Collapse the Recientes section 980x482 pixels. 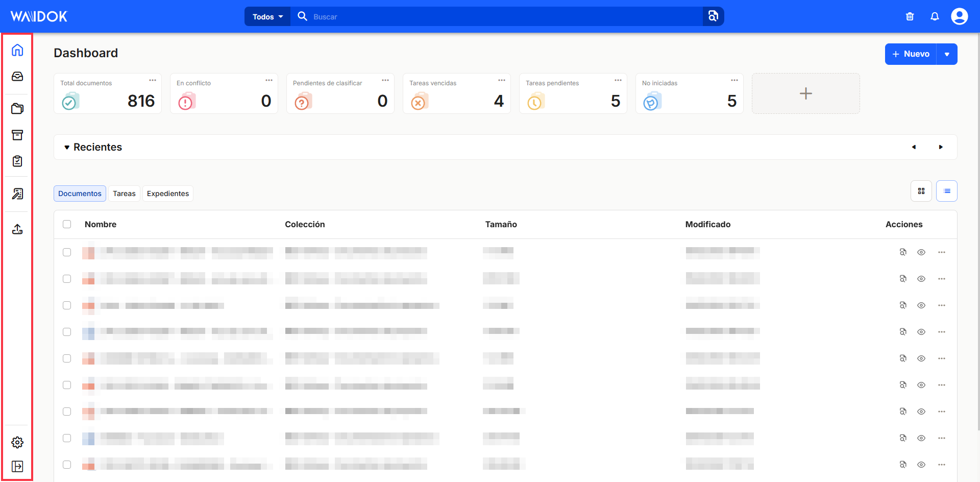click(67, 147)
